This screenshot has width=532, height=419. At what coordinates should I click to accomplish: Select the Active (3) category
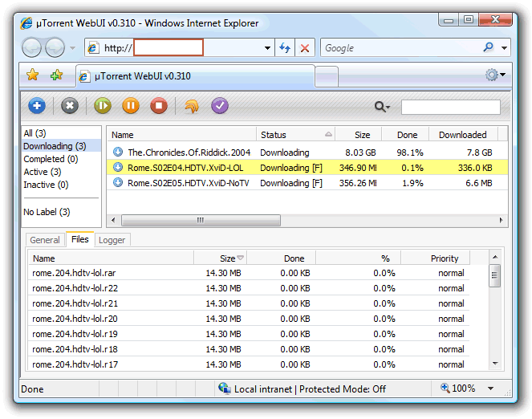click(x=42, y=172)
